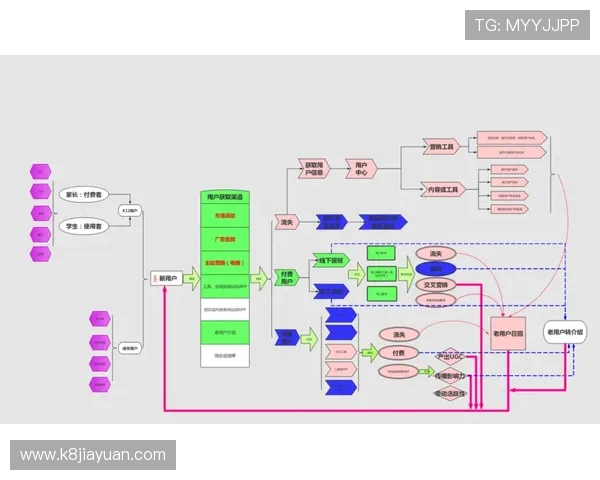600x480 pixels.
Task: Select the 学生：使用者 oval node
Action: click(x=84, y=227)
